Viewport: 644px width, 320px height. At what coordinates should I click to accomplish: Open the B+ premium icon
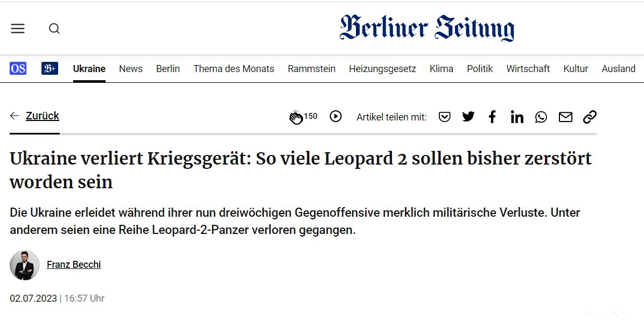[50, 68]
